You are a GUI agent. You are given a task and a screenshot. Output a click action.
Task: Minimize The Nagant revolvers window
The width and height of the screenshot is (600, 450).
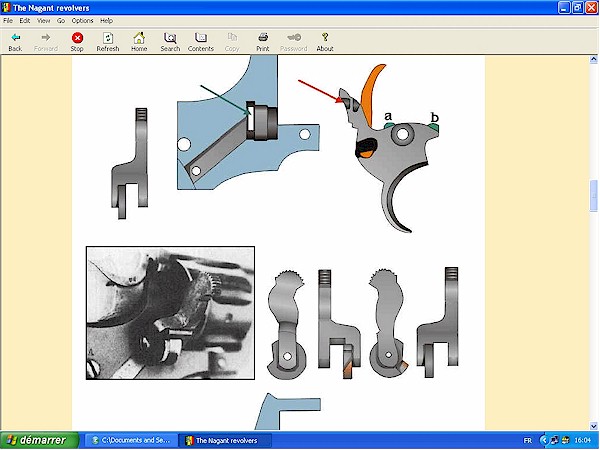coord(564,8)
